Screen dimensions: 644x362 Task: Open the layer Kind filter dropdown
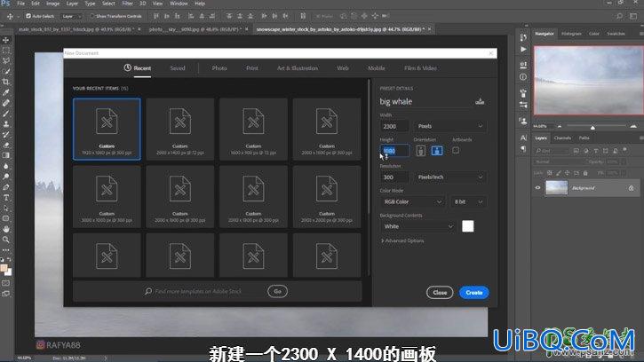tap(552, 151)
